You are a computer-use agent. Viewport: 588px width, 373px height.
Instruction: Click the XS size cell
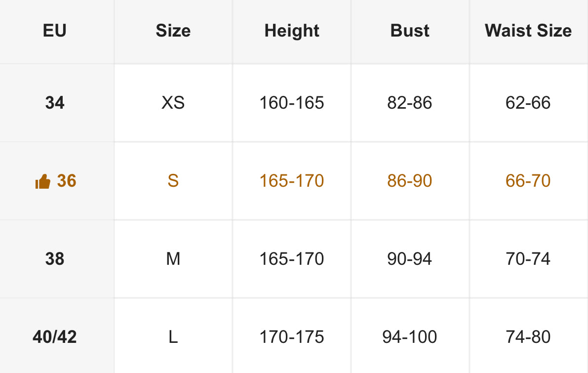[173, 103]
